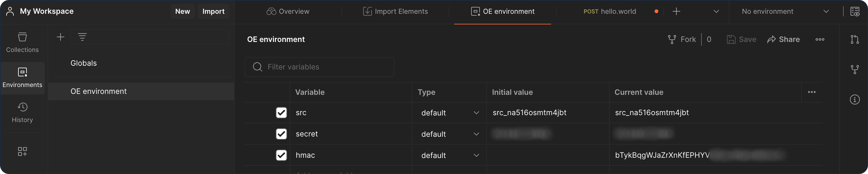Image resolution: width=868 pixels, height=174 pixels.
Task: Uncheck the src variable checkbox
Action: tap(281, 113)
